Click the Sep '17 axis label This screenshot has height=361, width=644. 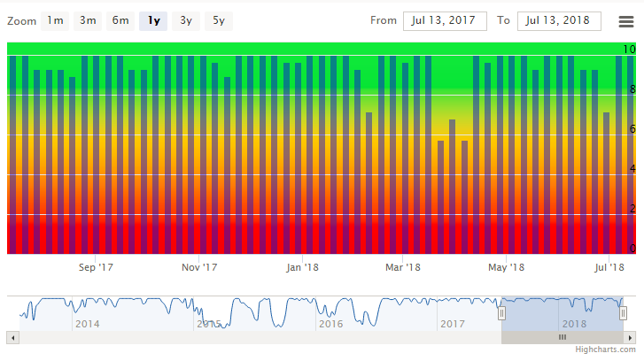(x=96, y=267)
